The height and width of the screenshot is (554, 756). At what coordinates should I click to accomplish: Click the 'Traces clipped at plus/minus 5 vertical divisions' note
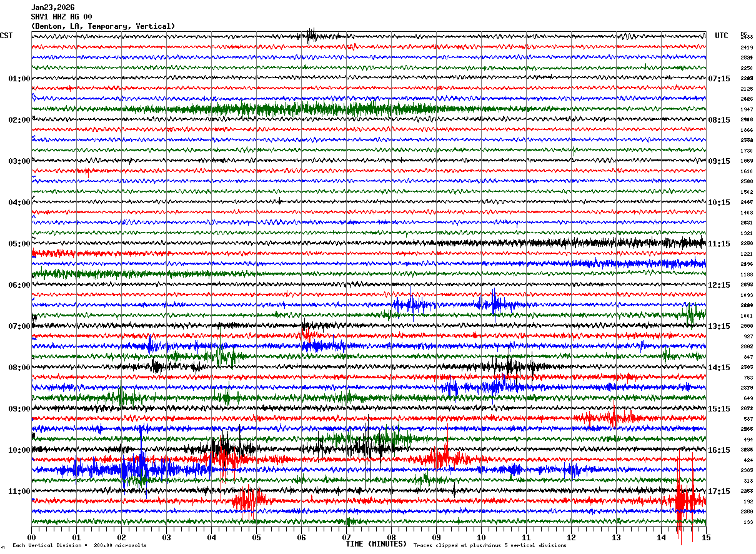[x=490, y=546]
